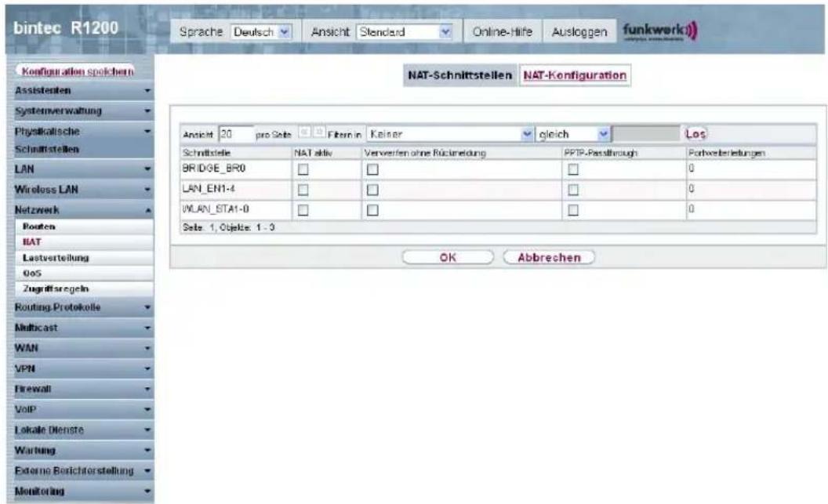Expand the Multicast menu section
This screenshot has width=828, height=504.
click(83, 328)
